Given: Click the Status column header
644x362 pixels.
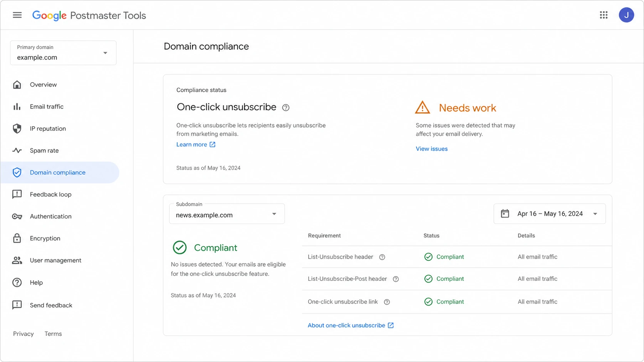Looking at the screenshot, I should pyautogui.click(x=431, y=236).
